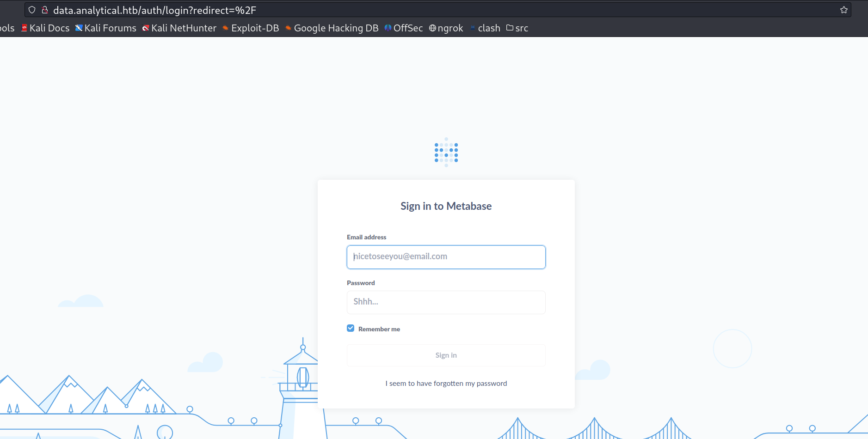Open the Exploit-DB bookmark
Screen dimensions: 868x439
point(251,28)
